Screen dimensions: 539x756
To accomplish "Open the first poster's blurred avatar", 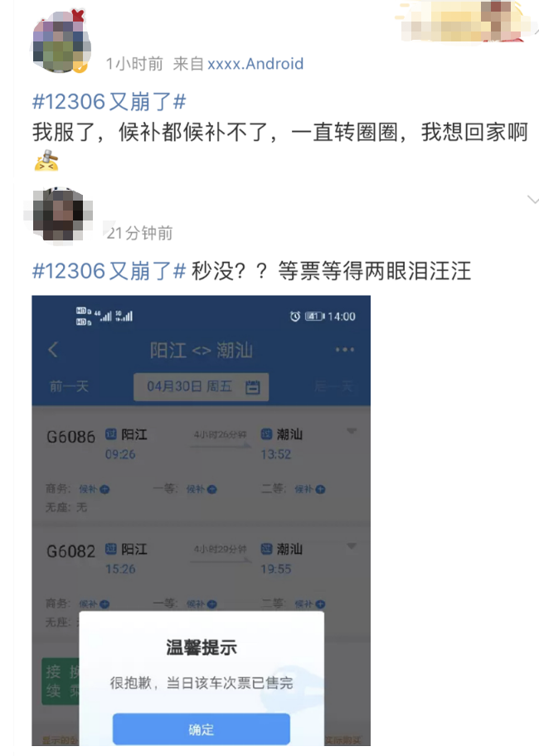I will (x=61, y=42).
